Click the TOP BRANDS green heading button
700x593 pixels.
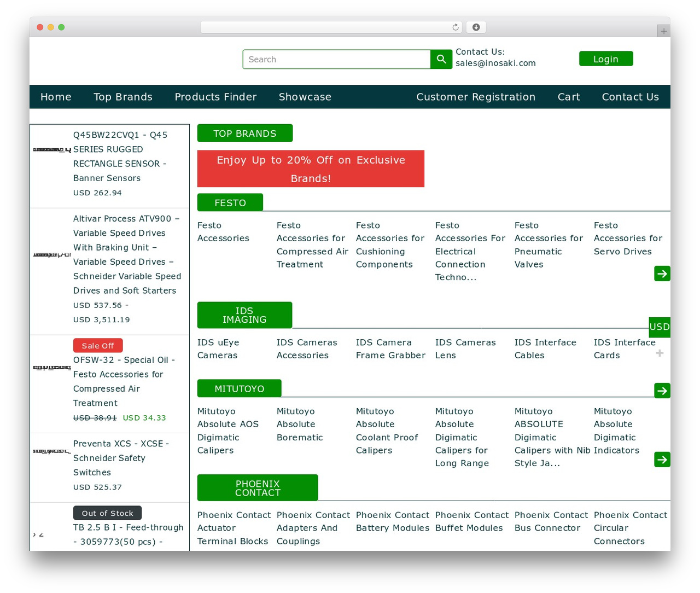coord(245,133)
